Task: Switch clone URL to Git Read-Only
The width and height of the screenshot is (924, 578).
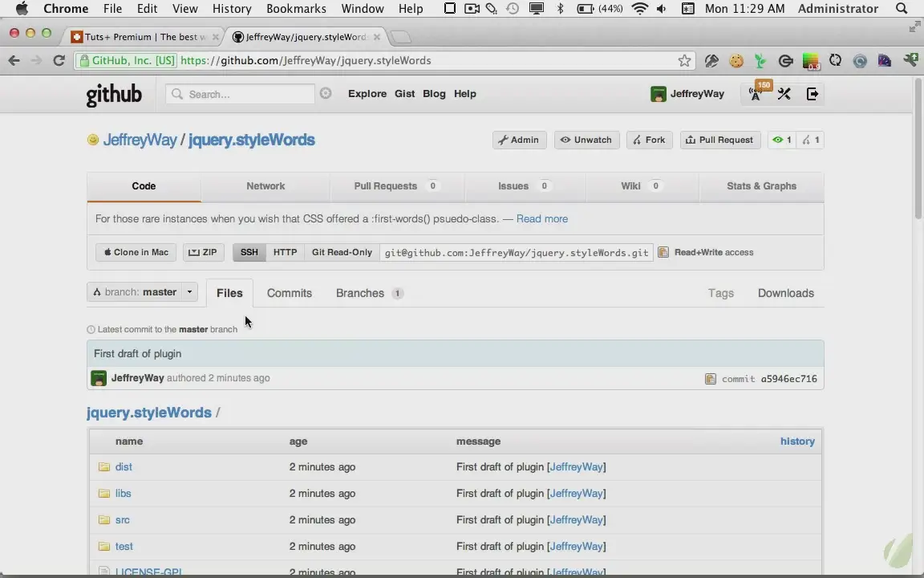Action: (x=342, y=252)
